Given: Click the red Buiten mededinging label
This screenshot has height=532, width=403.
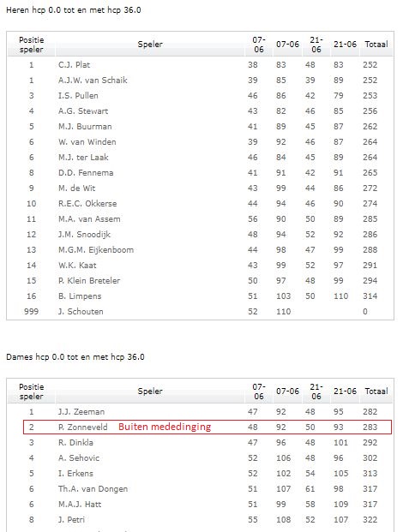Looking at the screenshot, I should click(165, 427).
